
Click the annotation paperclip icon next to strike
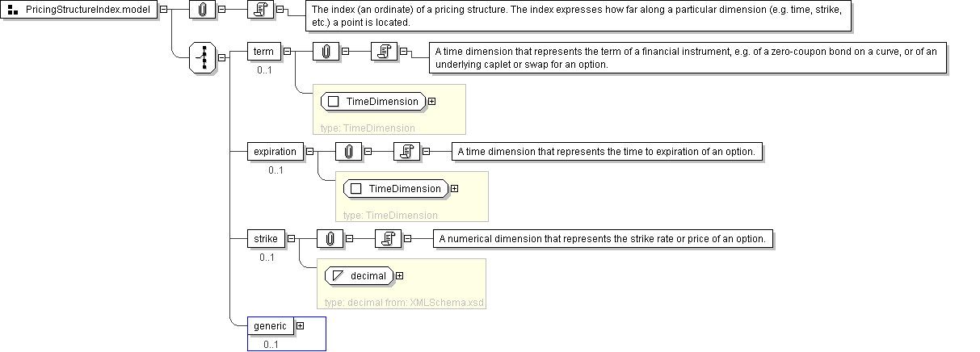(x=330, y=238)
